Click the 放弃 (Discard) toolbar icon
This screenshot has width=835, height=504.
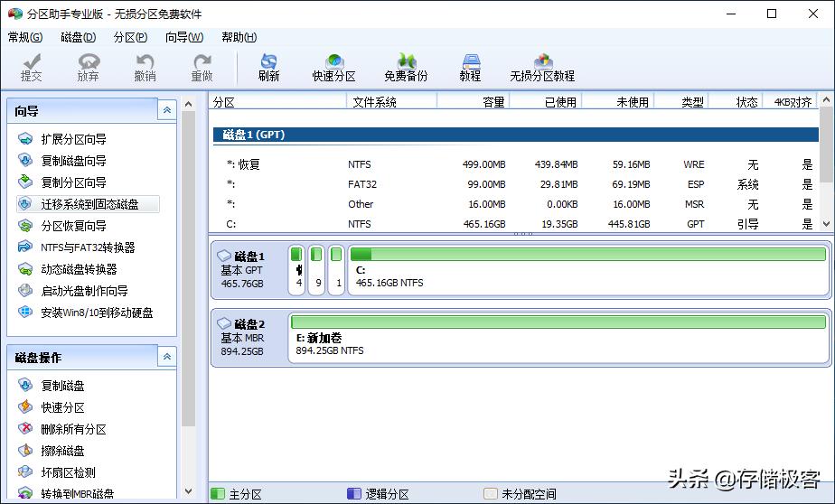89,68
